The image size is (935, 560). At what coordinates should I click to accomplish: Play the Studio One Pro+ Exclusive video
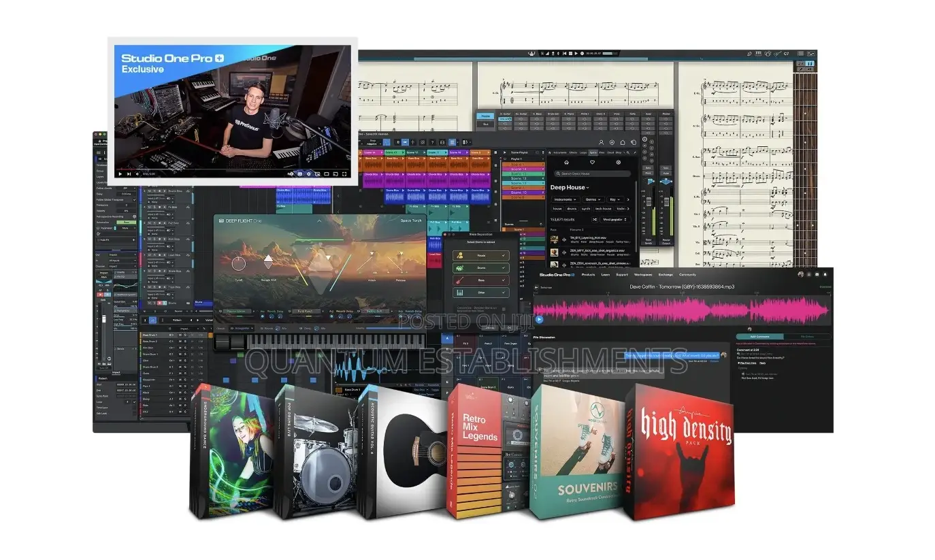click(120, 174)
